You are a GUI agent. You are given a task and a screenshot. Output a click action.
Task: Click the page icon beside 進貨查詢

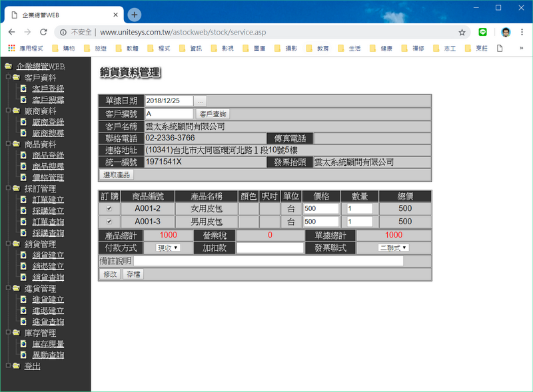[x=23, y=321]
